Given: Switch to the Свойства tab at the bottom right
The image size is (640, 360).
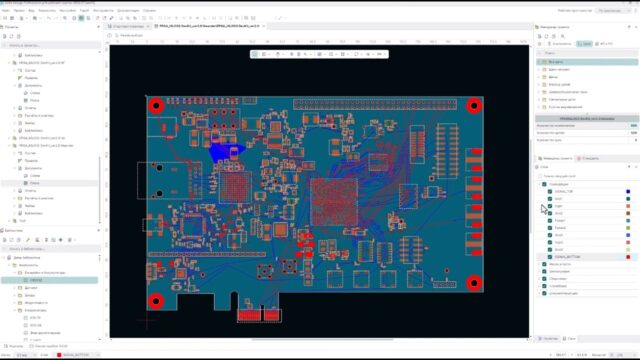Looking at the screenshot, I should [548, 339].
